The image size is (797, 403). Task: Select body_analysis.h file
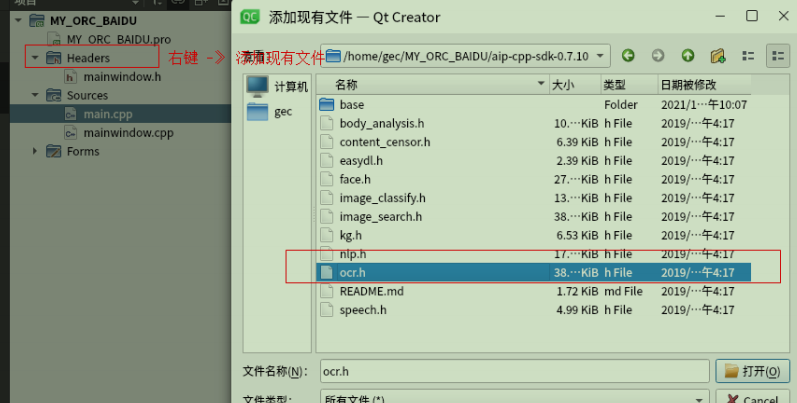pyautogui.click(x=533, y=123)
